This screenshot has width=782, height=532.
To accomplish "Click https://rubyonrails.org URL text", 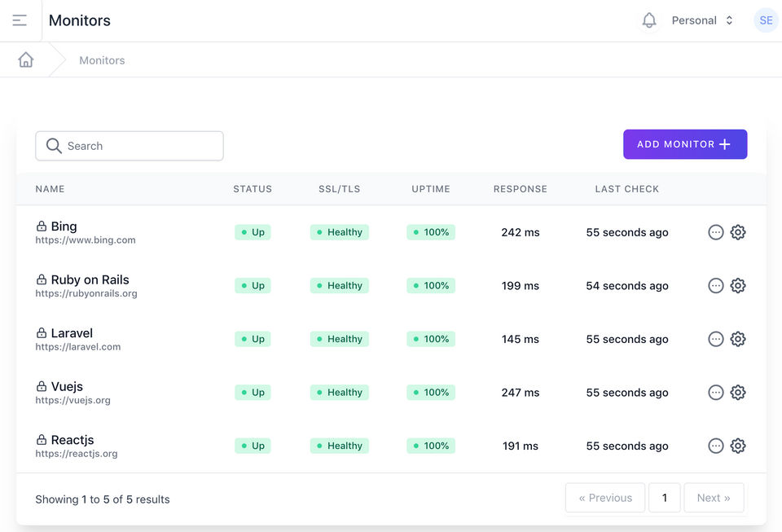I will click(86, 293).
